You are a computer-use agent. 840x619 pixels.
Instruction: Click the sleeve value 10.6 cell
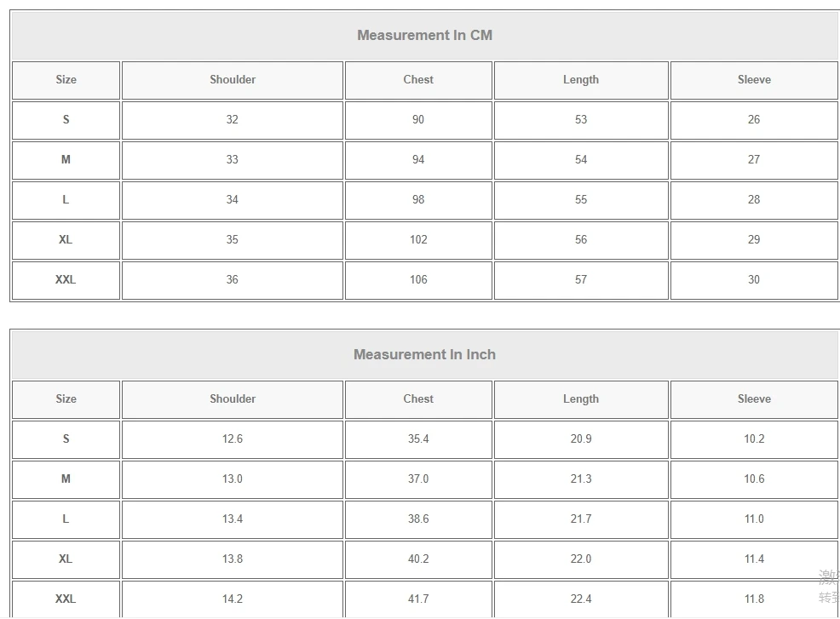754,479
